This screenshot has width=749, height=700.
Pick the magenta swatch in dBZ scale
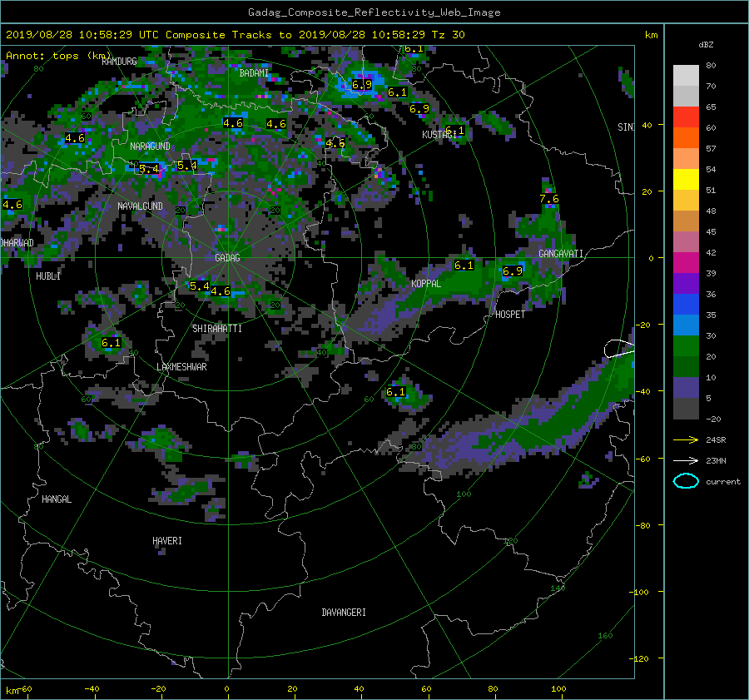click(686, 262)
